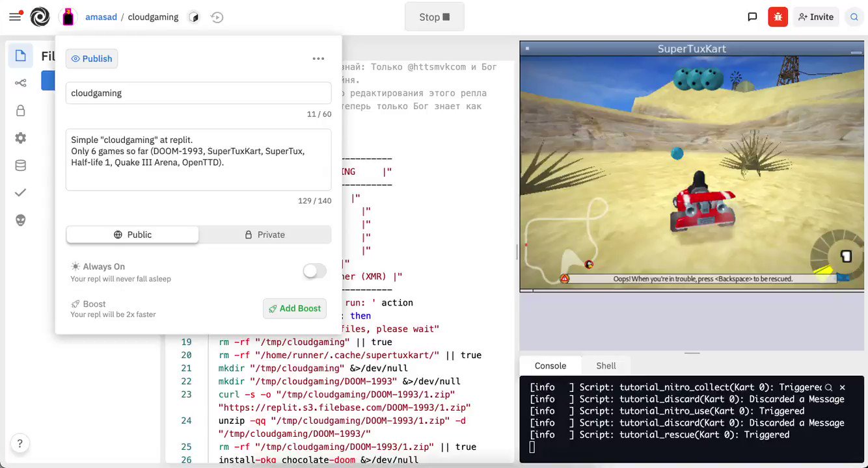Click the red bug report button

pyautogui.click(x=778, y=17)
